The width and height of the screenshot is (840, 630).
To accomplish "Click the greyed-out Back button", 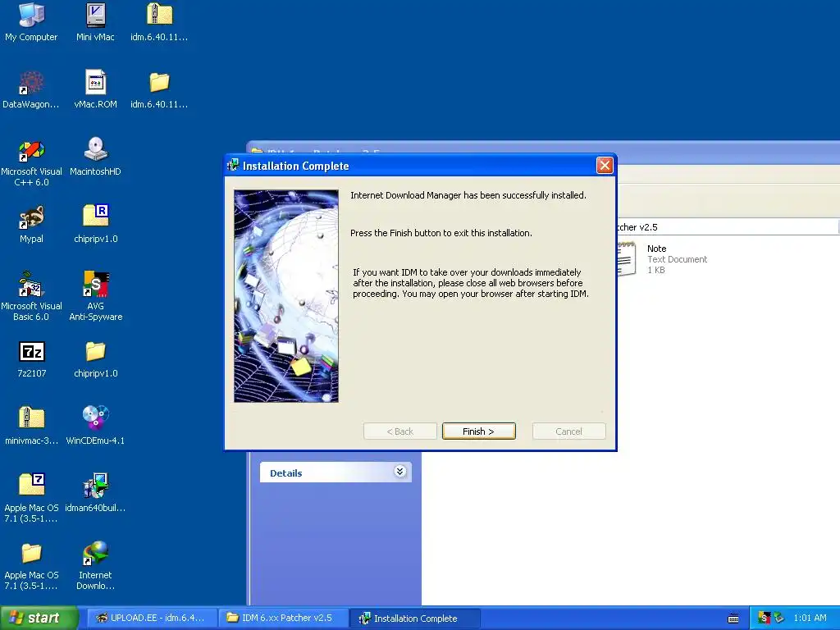I will [x=400, y=431].
